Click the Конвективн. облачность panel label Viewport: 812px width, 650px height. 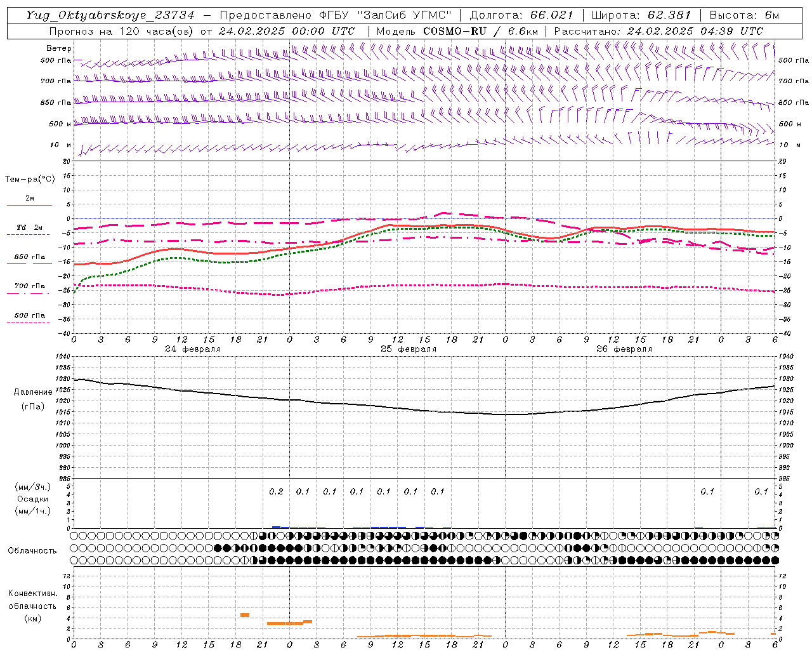pos(32,606)
